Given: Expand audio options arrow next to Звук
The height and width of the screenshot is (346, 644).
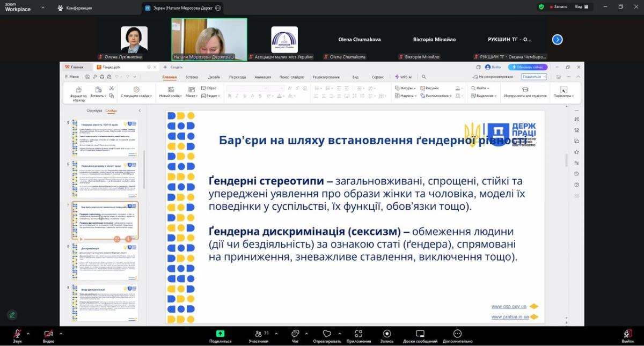Looking at the screenshot, I should [x=28, y=333].
